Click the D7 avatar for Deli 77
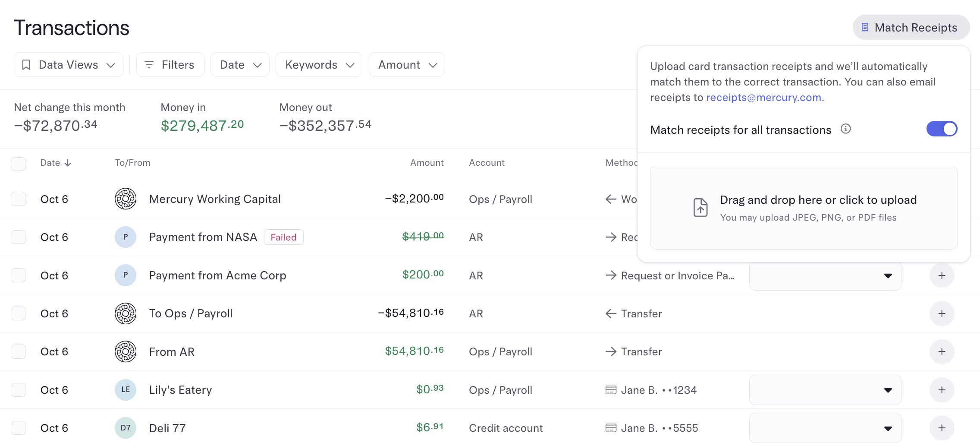 click(x=126, y=428)
